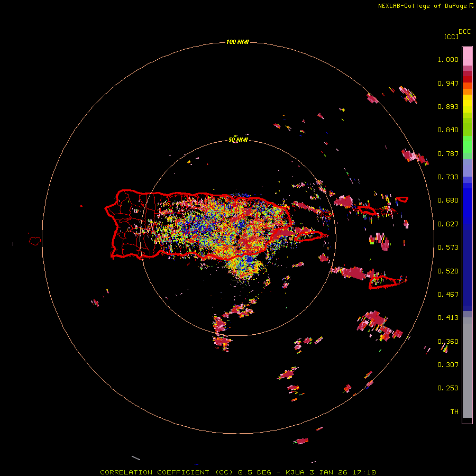Image resolution: width=476 pixels, height=476 pixels.
Task: Click the 0.520 legend value
Action: click(448, 271)
